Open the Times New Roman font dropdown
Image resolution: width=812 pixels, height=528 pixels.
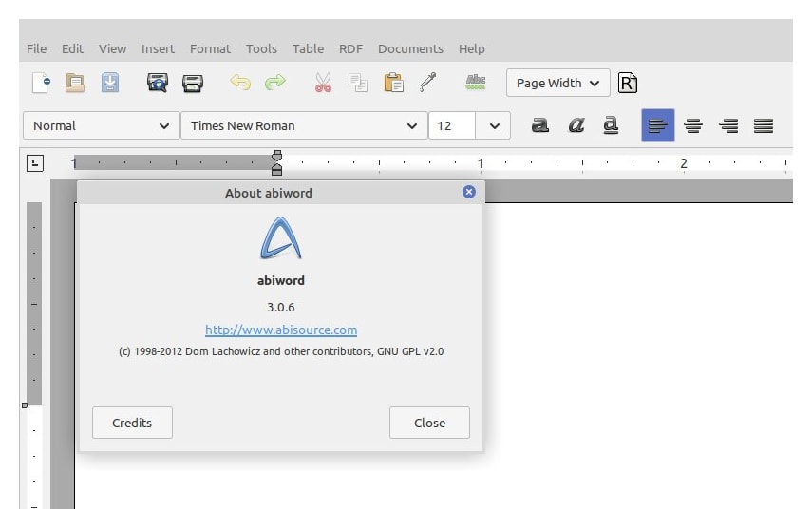304,125
